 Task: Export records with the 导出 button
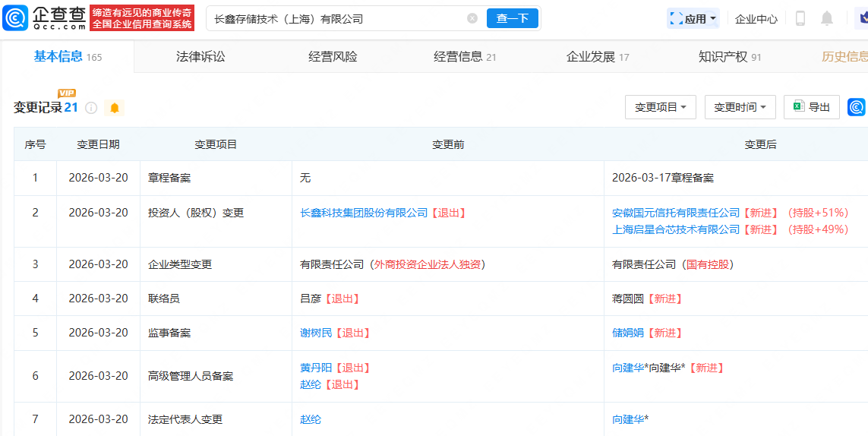812,107
